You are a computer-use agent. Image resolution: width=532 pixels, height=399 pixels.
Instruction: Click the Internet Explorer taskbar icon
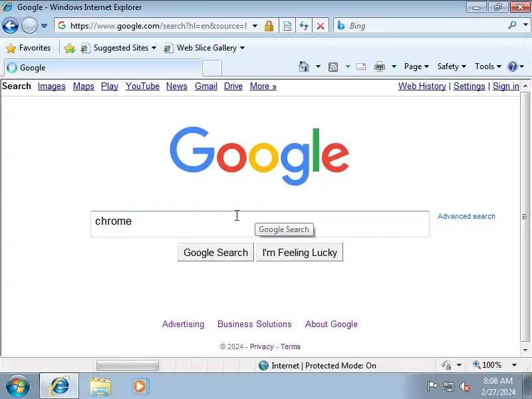[x=59, y=386]
